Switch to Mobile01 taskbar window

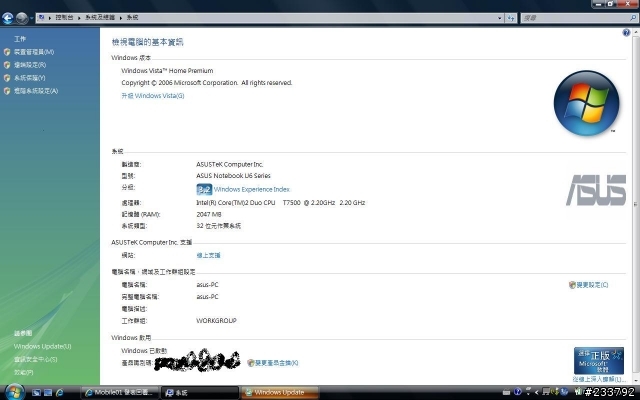tap(119, 393)
